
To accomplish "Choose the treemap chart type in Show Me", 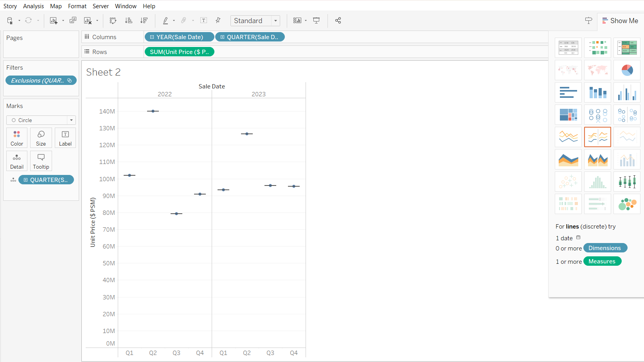I will (x=568, y=115).
